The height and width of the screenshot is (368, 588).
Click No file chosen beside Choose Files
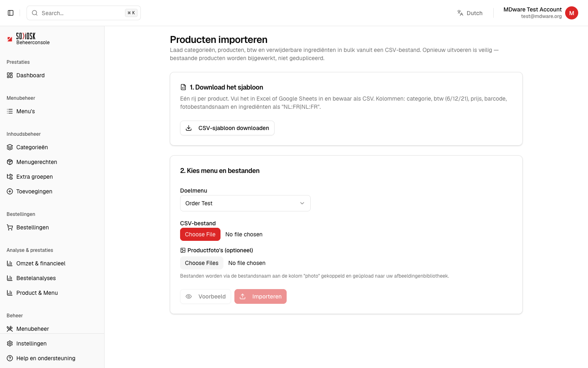pyautogui.click(x=247, y=263)
